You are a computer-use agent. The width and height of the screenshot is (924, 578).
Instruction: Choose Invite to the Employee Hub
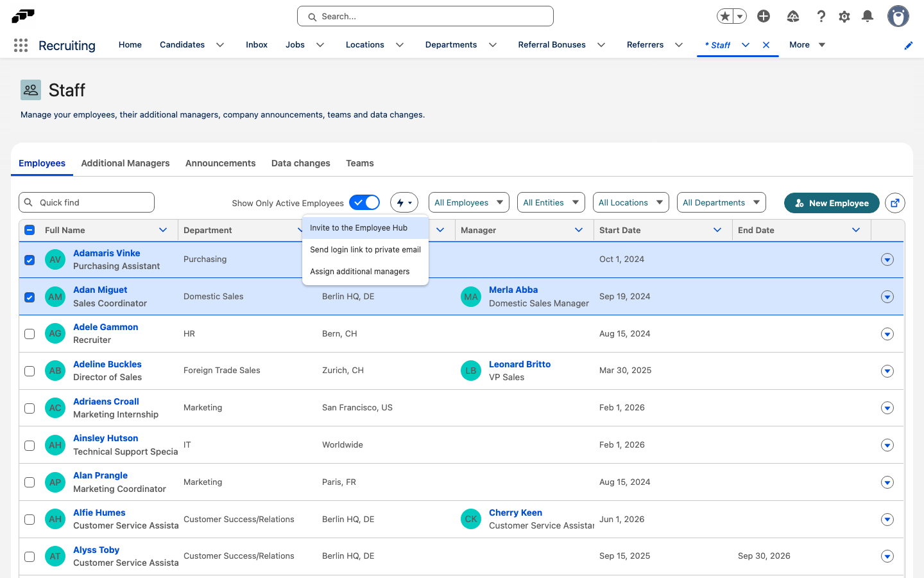coord(365,228)
